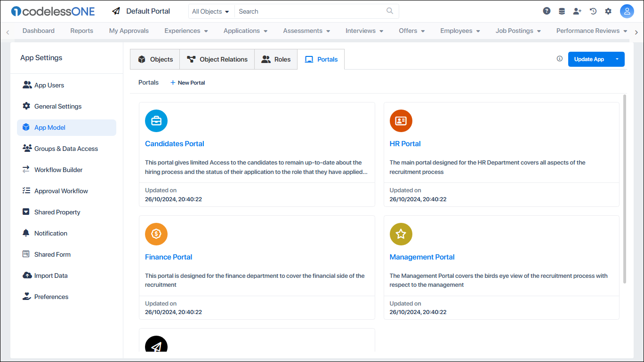
Task: Switch to the Object Relations tab
Action: [x=217, y=59]
